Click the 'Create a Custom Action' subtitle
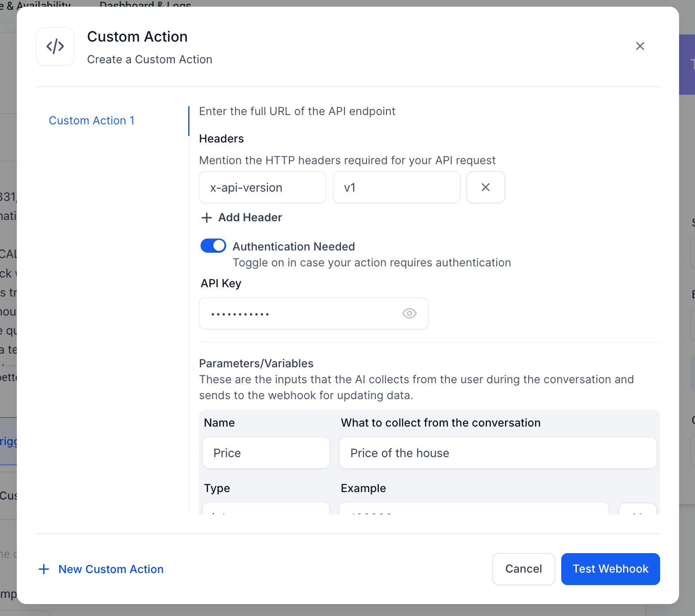 tap(150, 59)
